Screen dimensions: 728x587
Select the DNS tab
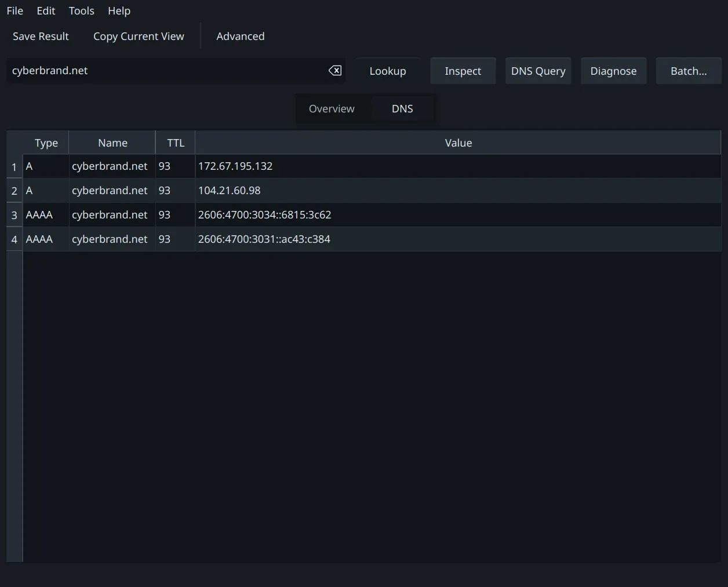point(402,109)
